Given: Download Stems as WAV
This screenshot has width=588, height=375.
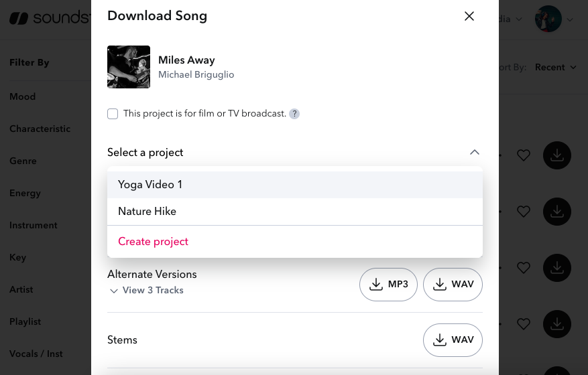Looking at the screenshot, I should click(453, 340).
